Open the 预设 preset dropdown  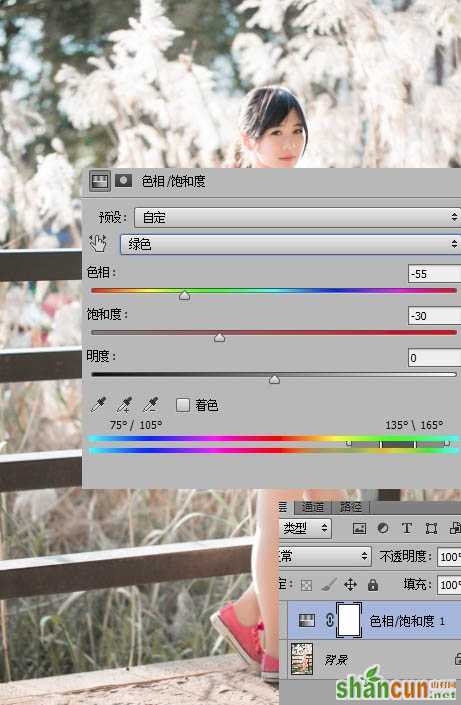tap(297, 218)
